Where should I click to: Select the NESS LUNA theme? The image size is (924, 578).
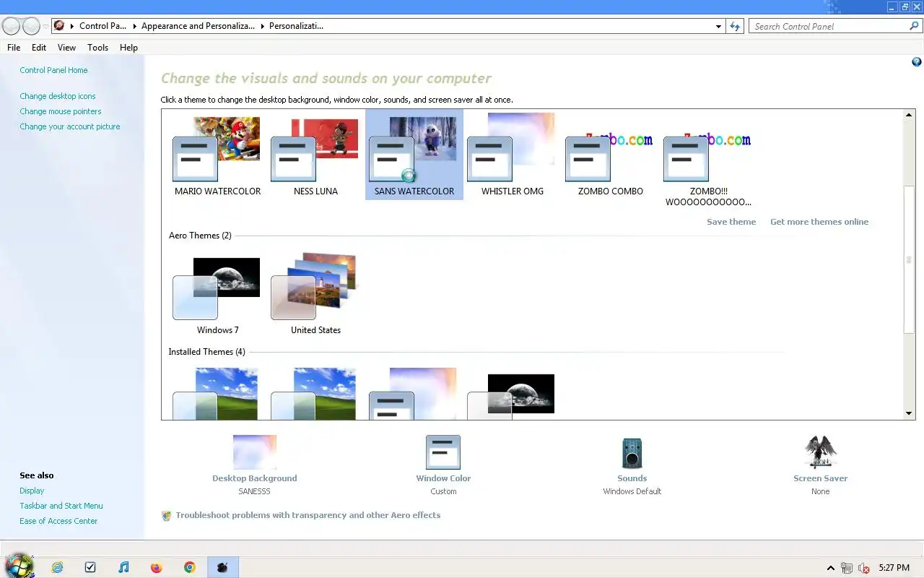coord(315,155)
